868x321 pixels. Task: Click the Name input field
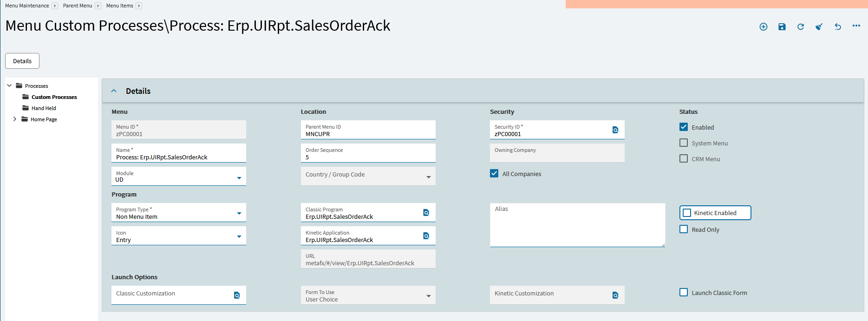click(179, 153)
